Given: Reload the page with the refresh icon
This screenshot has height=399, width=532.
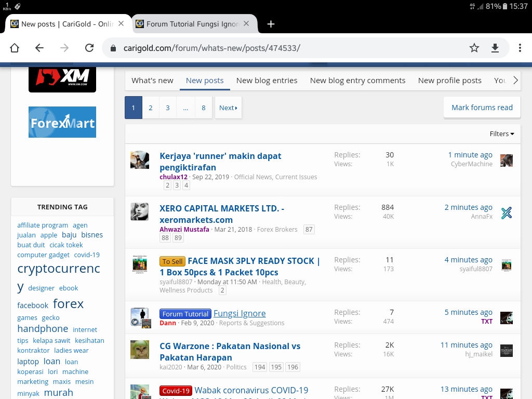Looking at the screenshot, I should point(89,48).
